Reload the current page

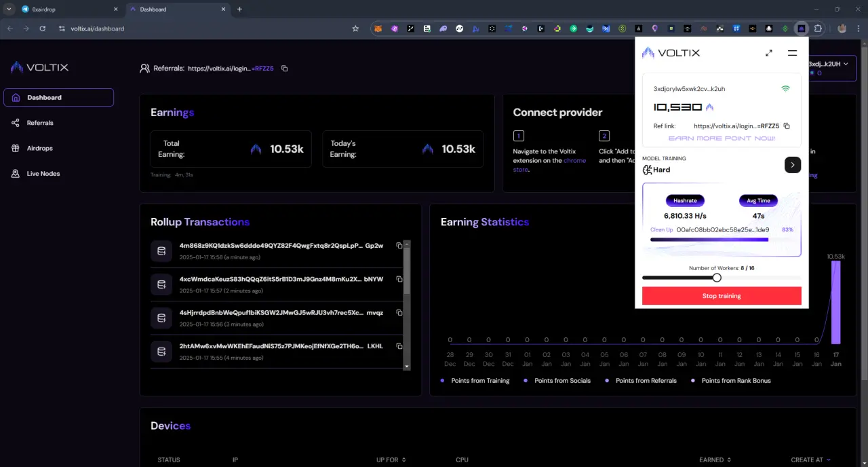[x=43, y=29]
